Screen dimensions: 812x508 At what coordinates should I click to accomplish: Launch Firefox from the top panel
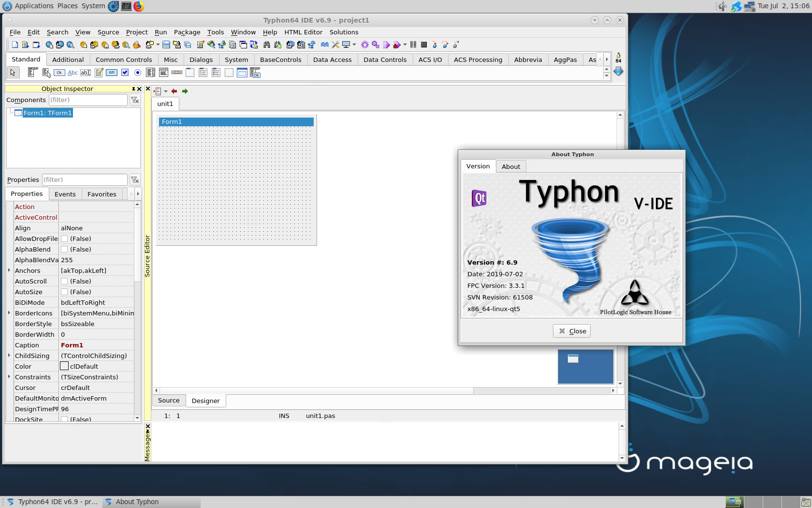[x=138, y=6]
